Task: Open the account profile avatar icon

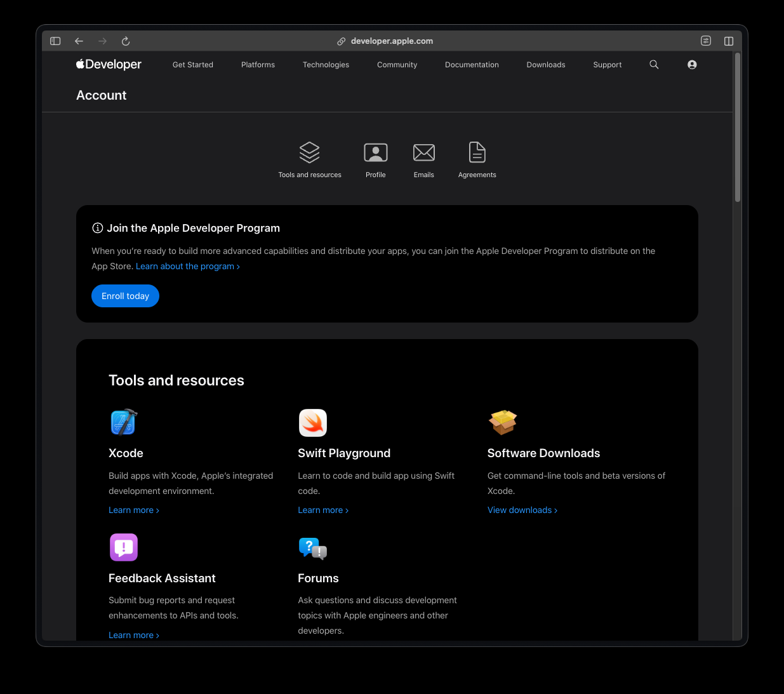Action: tap(692, 65)
